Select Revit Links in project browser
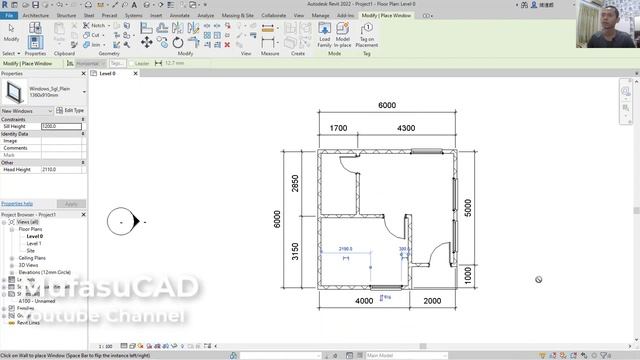640x360 pixels. point(28,323)
